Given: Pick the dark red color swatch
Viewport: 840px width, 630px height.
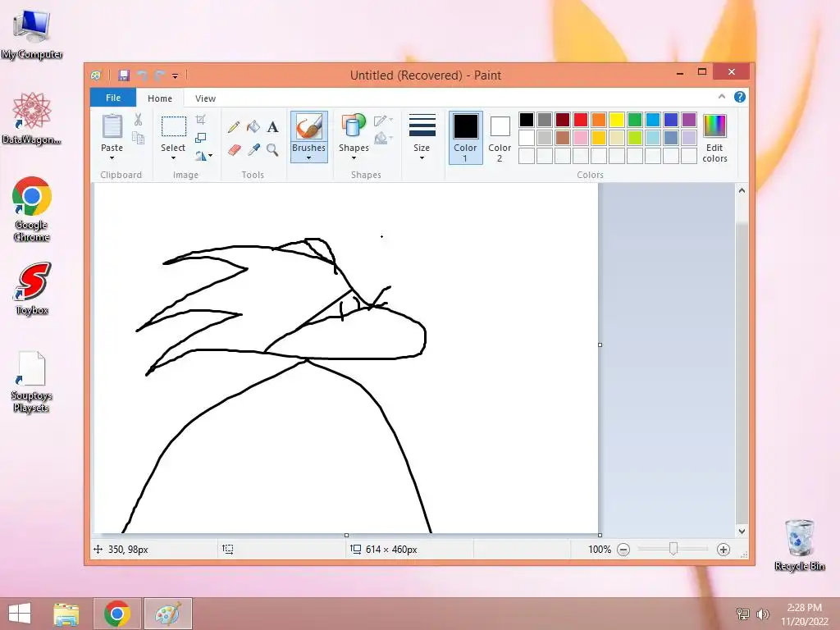Looking at the screenshot, I should 563,120.
